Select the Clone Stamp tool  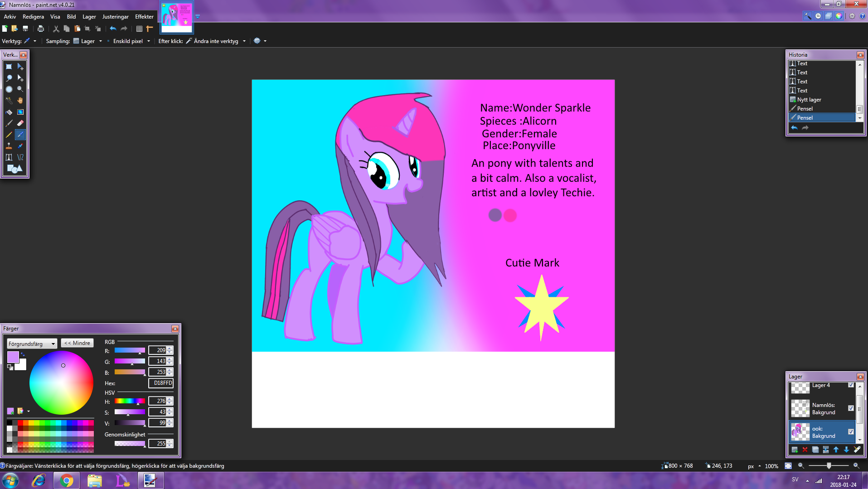click(9, 146)
